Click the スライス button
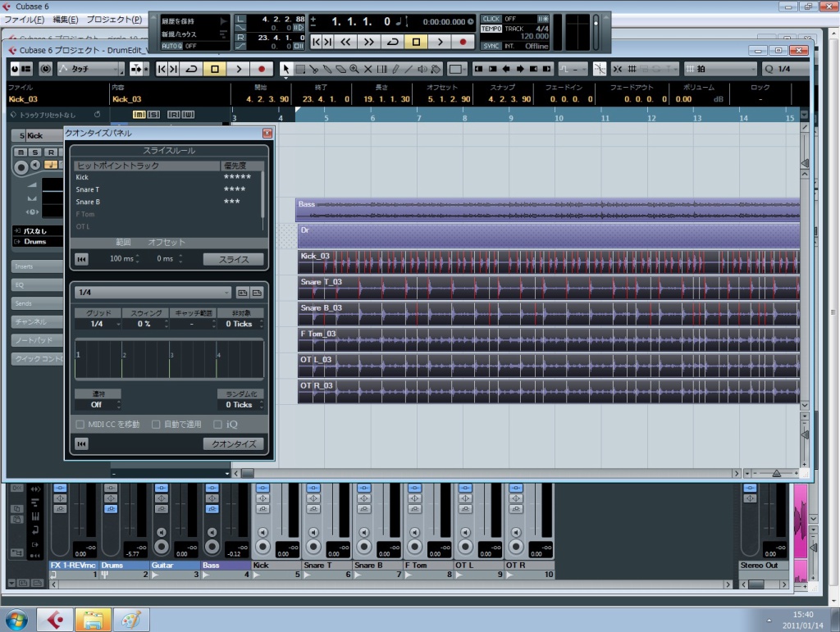 (234, 259)
